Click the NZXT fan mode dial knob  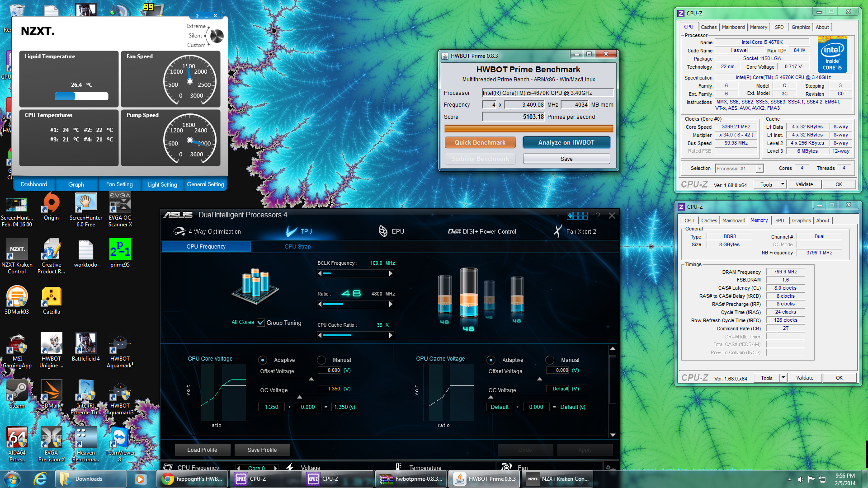[217, 36]
